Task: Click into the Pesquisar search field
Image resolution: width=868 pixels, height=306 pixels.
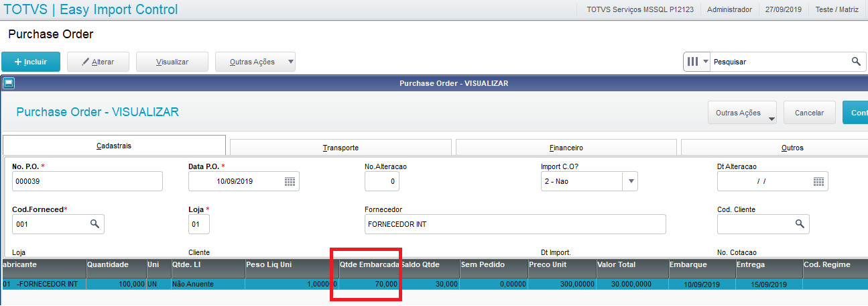Action: coord(779,62)
